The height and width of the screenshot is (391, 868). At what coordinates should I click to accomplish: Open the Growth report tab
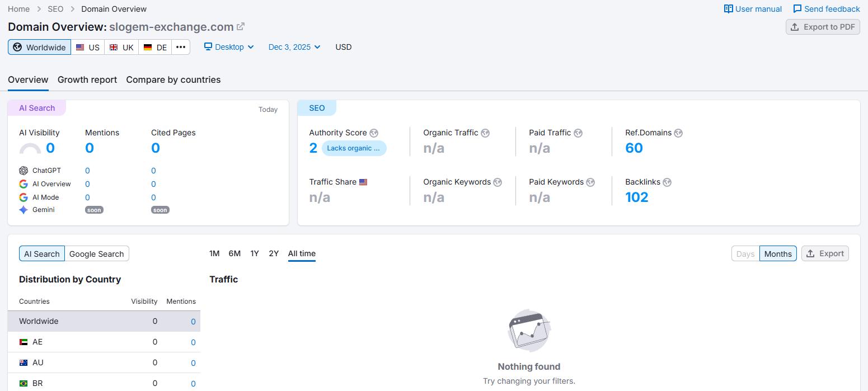[x=87, y=79]
